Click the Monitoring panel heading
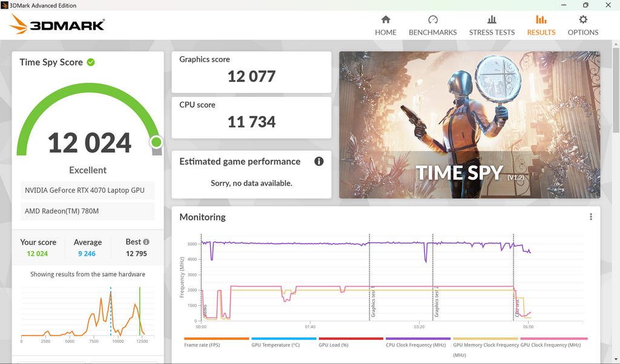The image size is (620, 364). coord(202,217)
